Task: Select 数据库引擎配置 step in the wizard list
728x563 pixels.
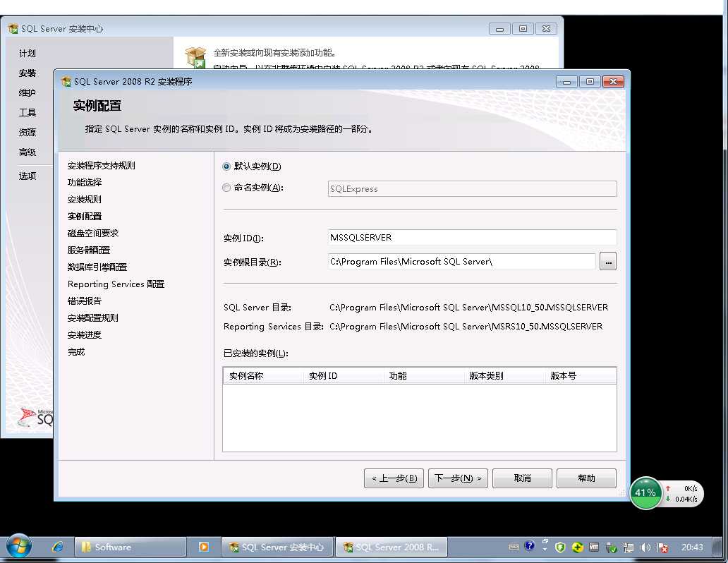Action: [x=97, y=267]
